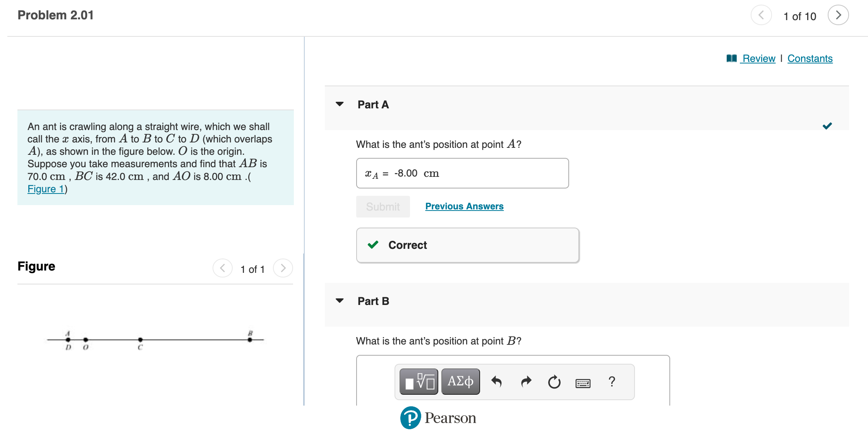Click the previous figure arrow
868x435 pixels.
pyautogui.click(x=223, y=268)
